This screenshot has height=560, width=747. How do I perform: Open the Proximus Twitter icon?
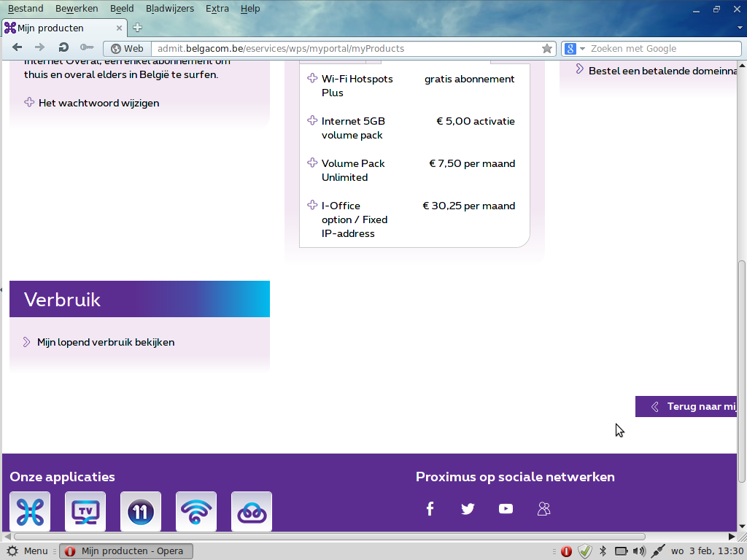468,509
